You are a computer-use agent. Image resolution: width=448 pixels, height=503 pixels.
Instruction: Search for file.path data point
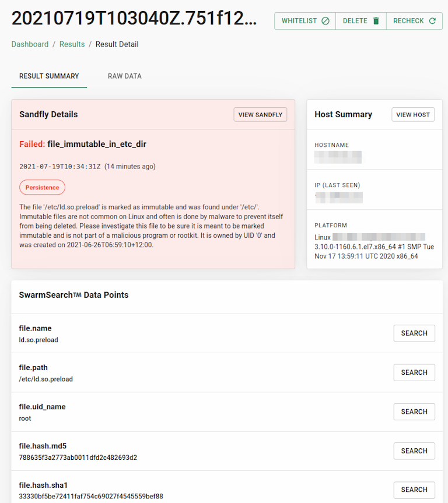coord(414,372)
